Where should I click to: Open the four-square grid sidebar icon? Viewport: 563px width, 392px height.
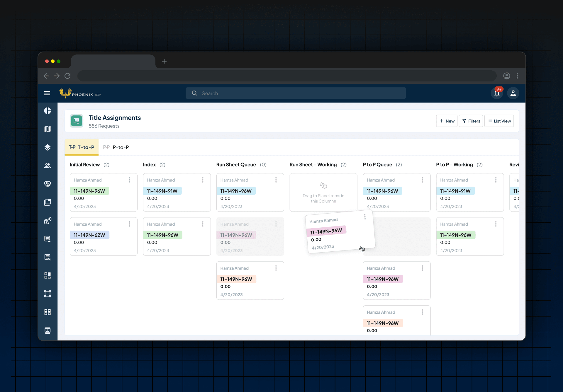(x=48, y=312)
